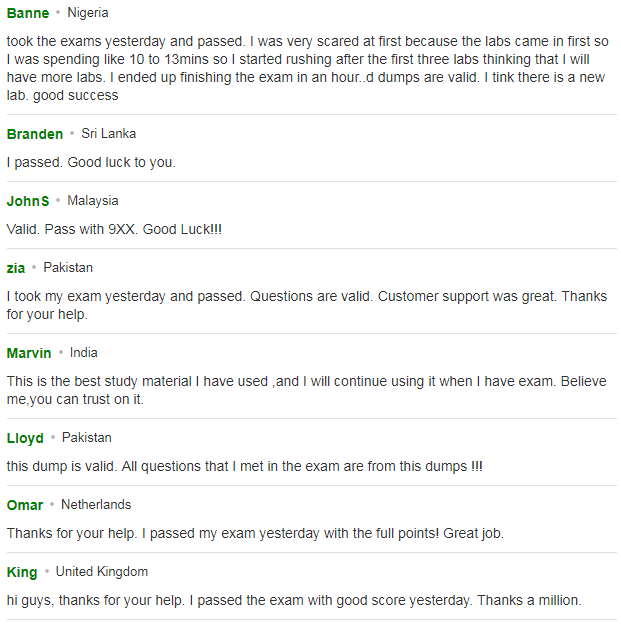
Task: Select the United Kingdom country label
Action: [102, 571]
